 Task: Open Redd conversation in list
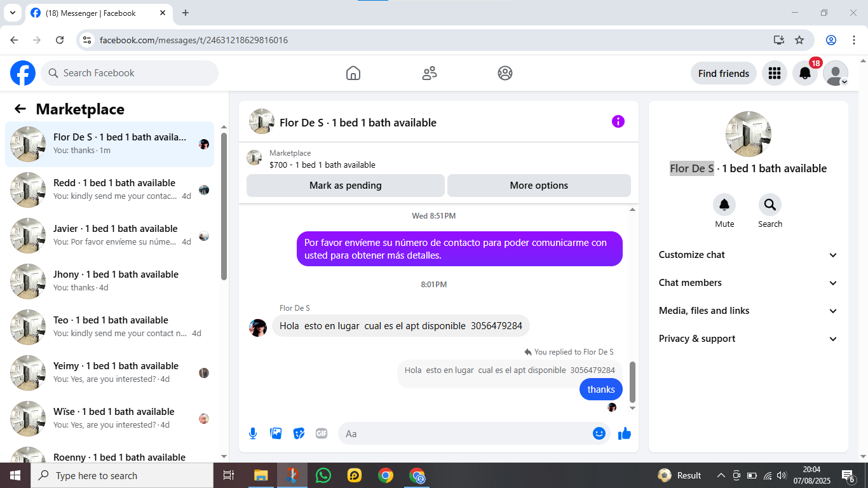110,190
